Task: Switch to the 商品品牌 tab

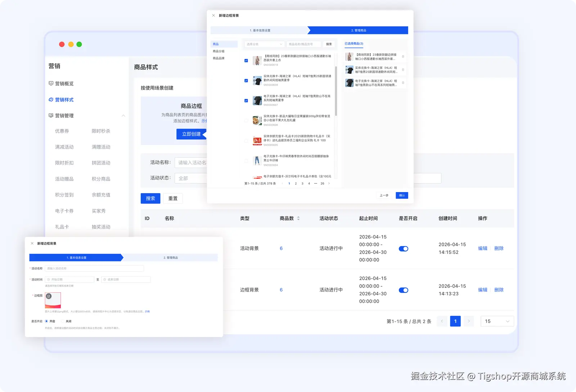Action: [219, 58]
